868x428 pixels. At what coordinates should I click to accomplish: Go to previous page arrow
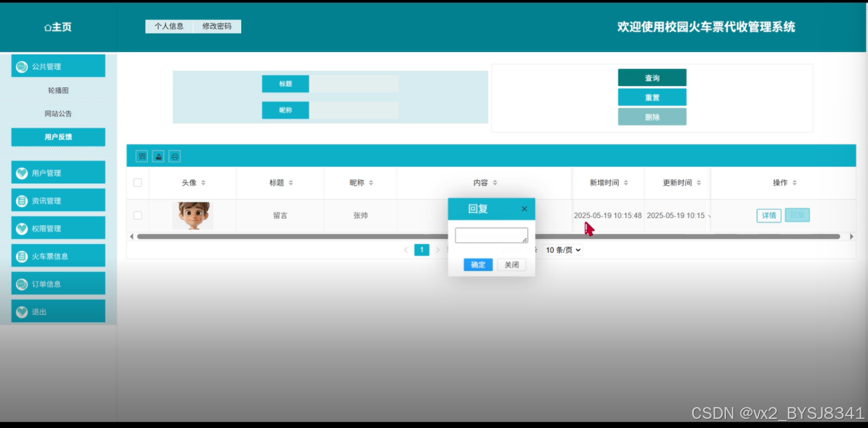point(406,250)
